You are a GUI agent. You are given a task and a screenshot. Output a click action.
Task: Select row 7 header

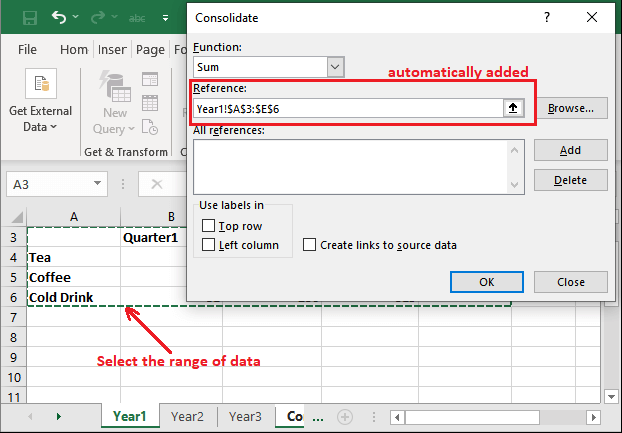13,317
